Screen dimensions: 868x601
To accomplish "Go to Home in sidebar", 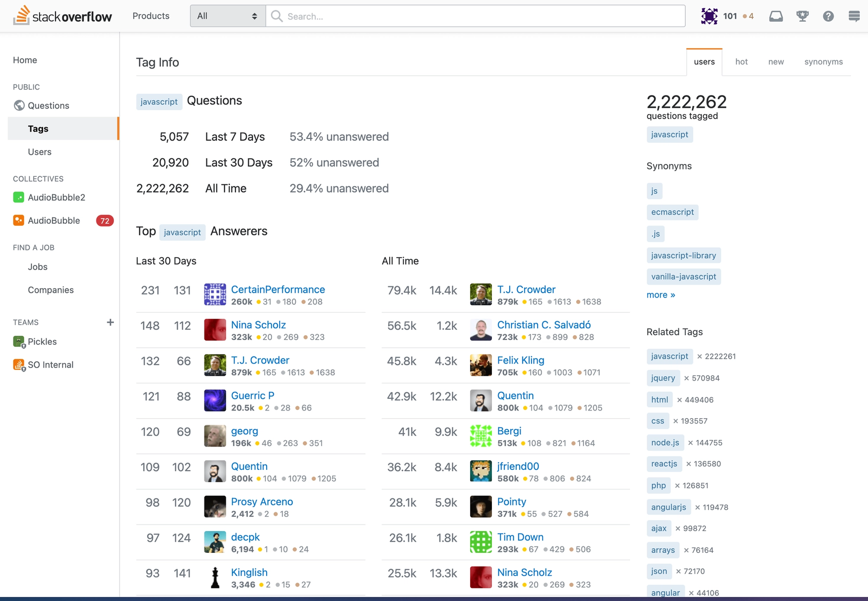I will pyautogui.click(x=25, y=60).
